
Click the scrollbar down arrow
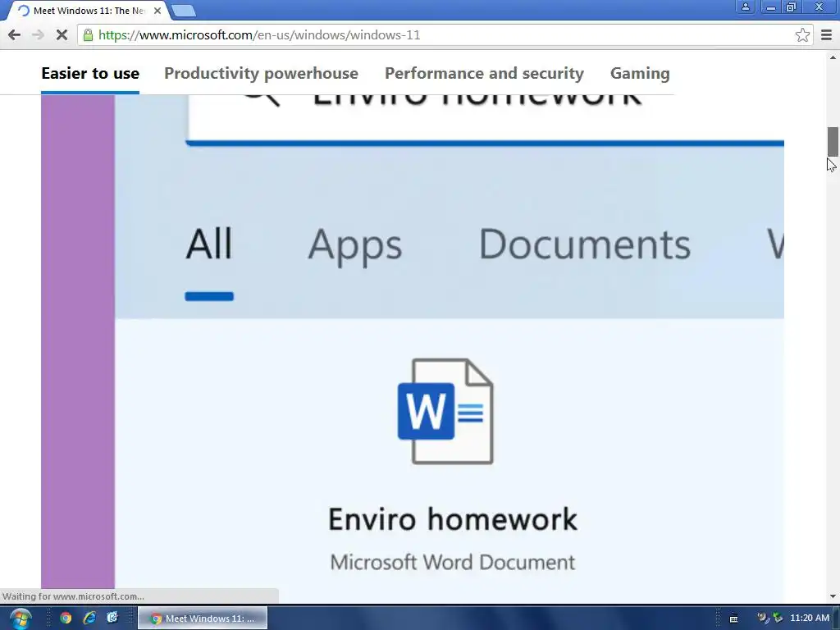(833, 596)
